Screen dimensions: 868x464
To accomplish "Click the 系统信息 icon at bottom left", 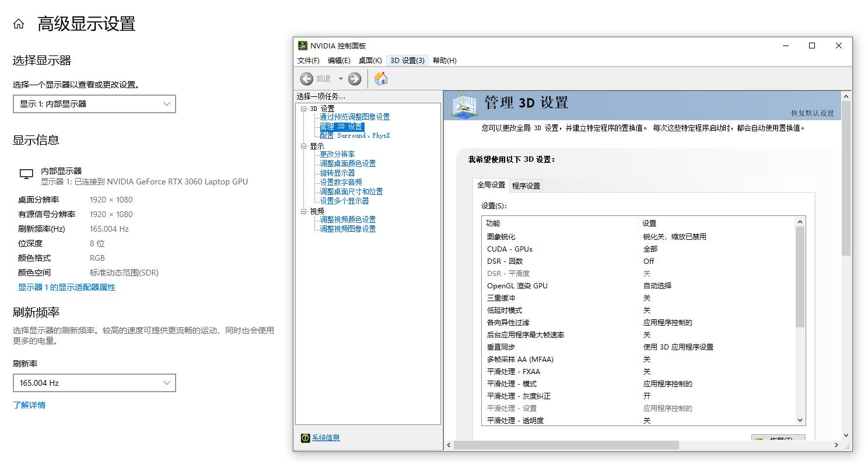I will coord(305,437).
